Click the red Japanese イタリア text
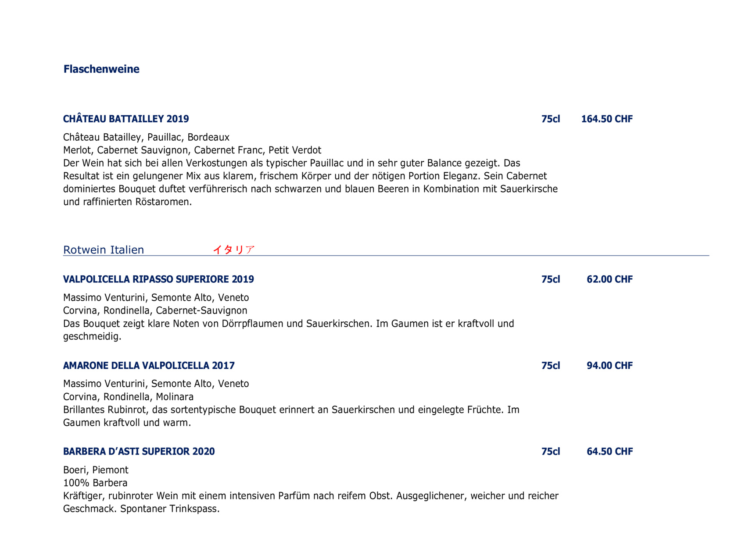756x534 pixels. 233,249
